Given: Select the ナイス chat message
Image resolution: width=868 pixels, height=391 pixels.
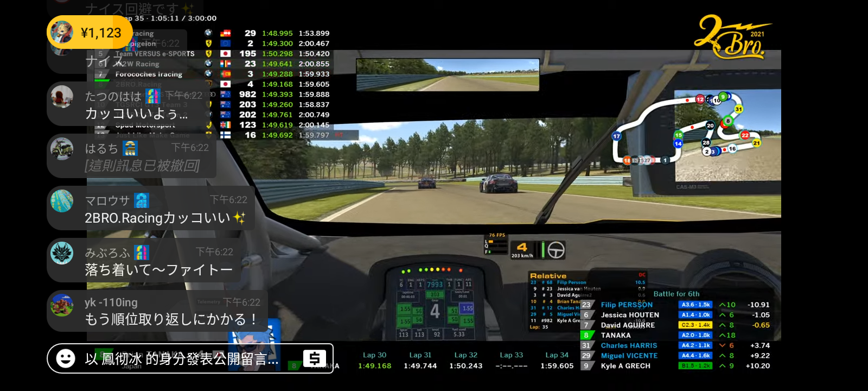Looking at the screenshot, I should coord(105,61).
